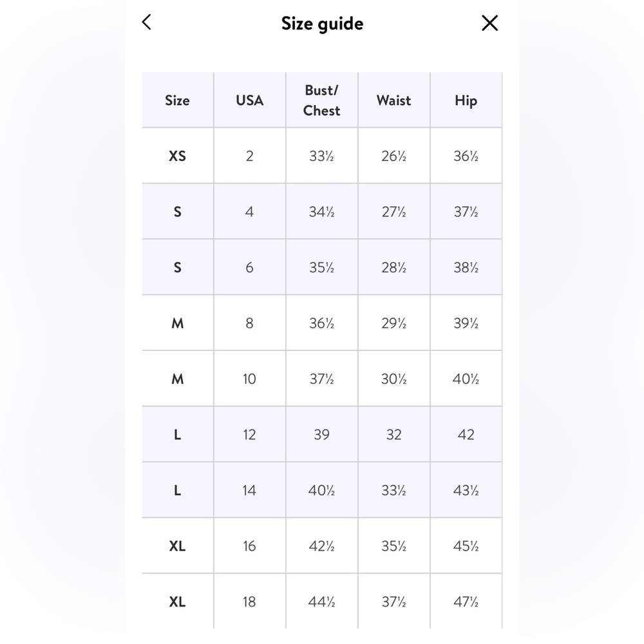Image resolution: width=644 pixels, height=644 pixels.
Task: Select the USA column header
Action: (250, 100)
